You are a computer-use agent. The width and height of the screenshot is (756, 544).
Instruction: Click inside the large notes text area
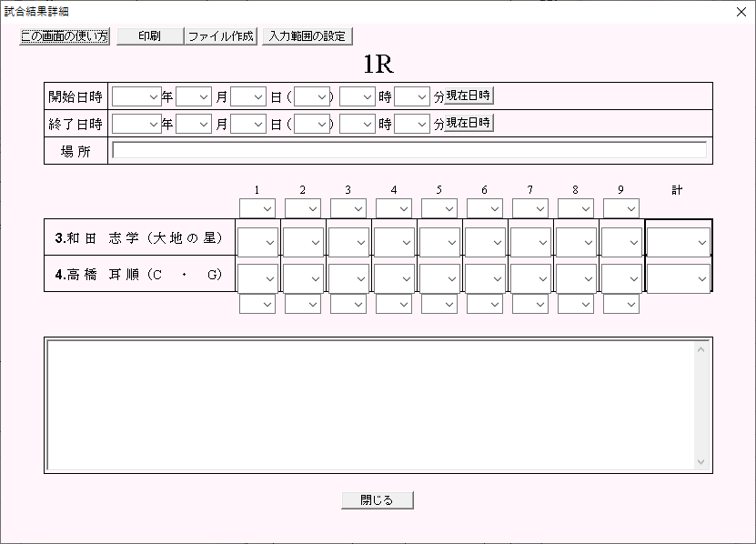370,405
